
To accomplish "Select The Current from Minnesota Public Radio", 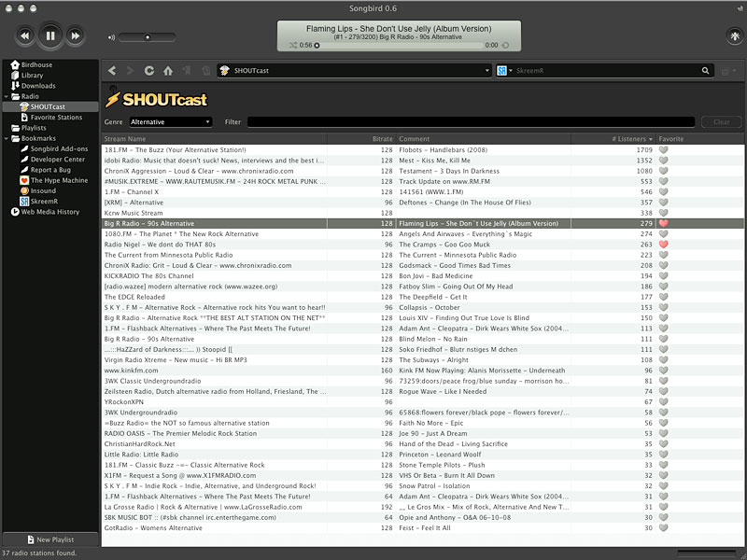I will coord(423,255).
